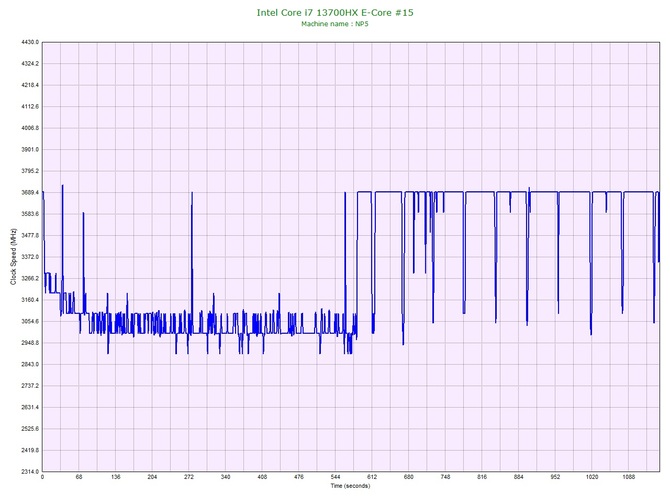Click the x-axis tick label 0
This screenshot has width=670, height=503.
pos(42,477)
